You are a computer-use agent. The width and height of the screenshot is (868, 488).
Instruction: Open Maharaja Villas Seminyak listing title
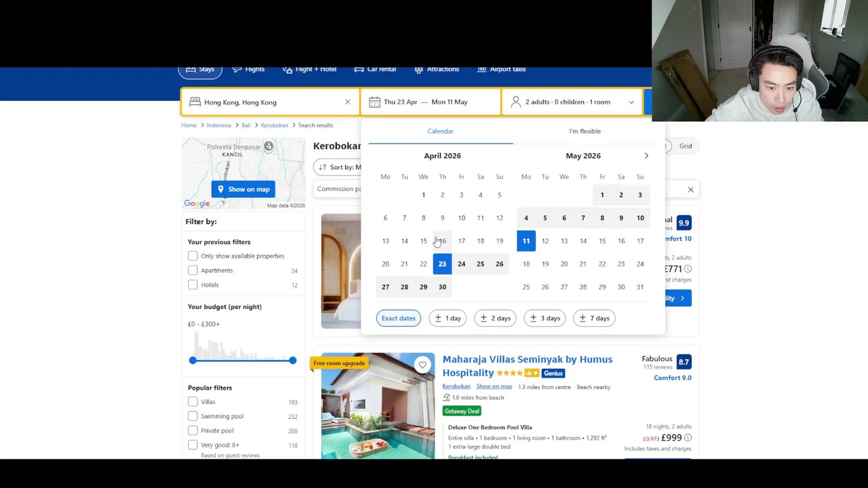528,366
